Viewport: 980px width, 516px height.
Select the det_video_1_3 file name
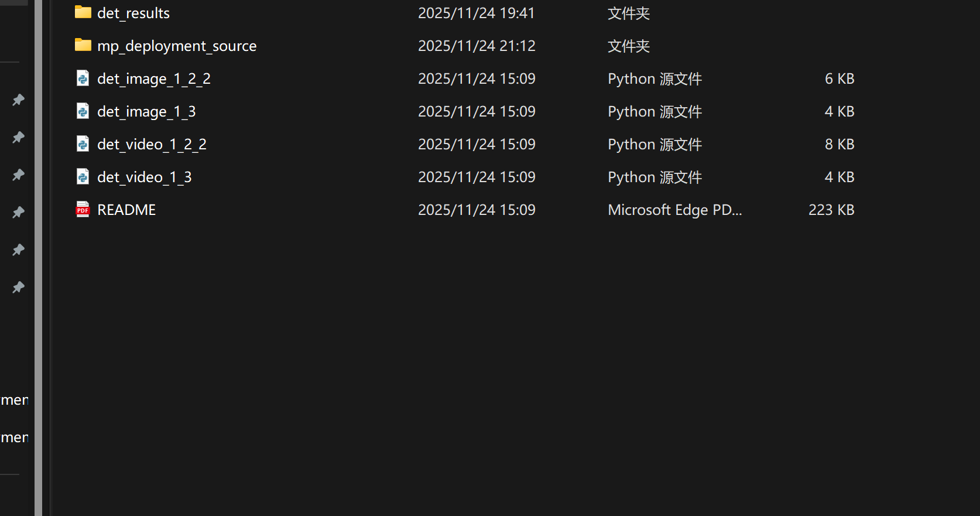tap(144, 177)
